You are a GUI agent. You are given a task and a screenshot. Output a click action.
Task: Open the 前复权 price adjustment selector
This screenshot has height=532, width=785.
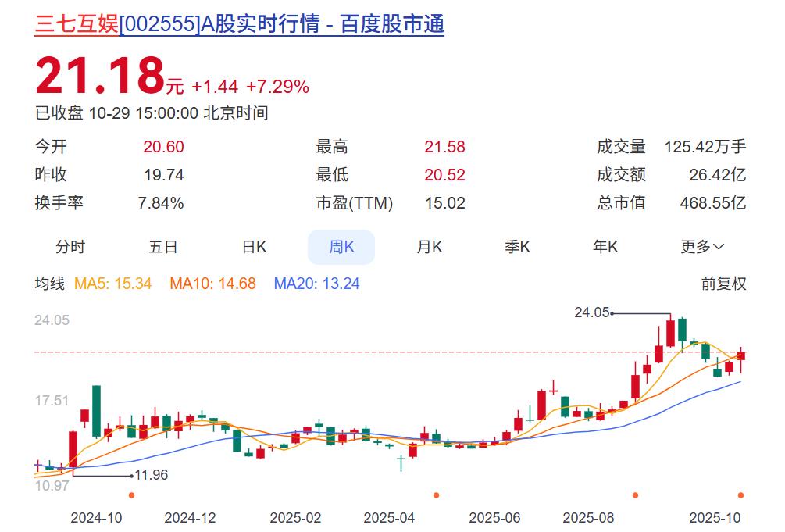tap(723, 284)
